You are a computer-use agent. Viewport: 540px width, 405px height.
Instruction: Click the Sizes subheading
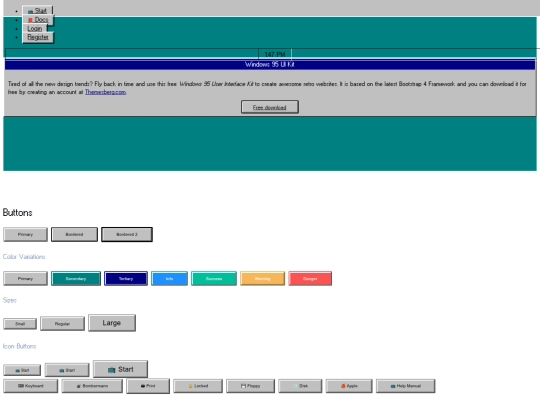[x=10, y=300]
